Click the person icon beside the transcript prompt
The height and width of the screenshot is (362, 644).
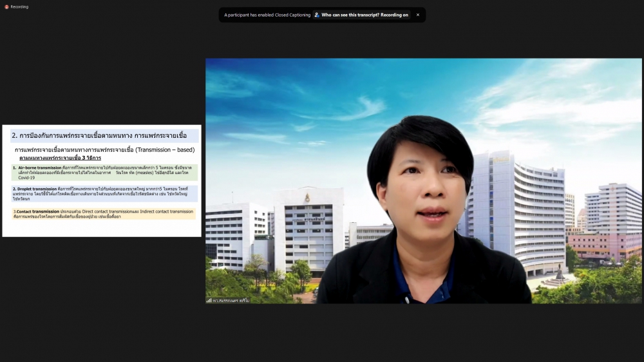pos(317,15)
